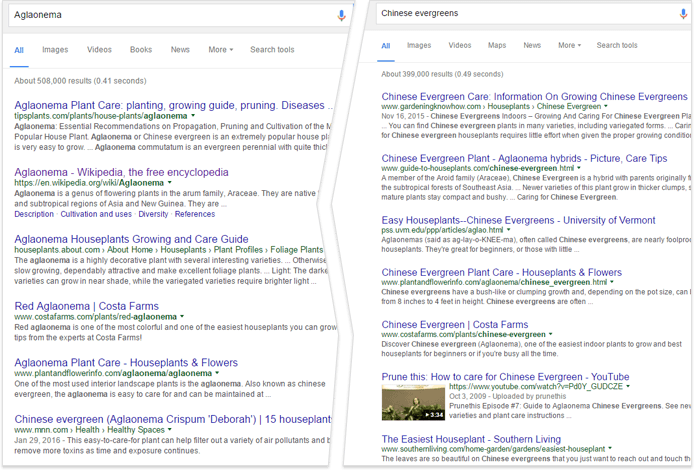694x470 pixels.
Task: Open Prune this YouTube video result
Action: pos(505,377)
